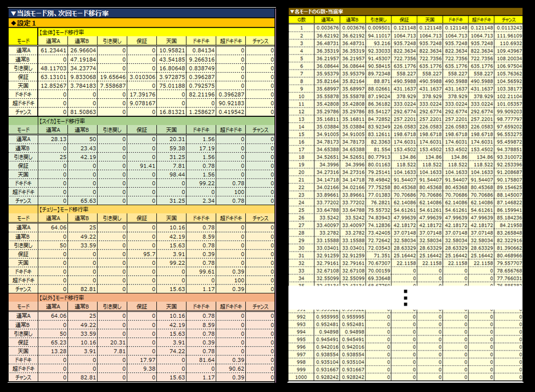Click the '【全体】モード移行率' section header
The height and width of the screenshot is (392, 535).
62,32
